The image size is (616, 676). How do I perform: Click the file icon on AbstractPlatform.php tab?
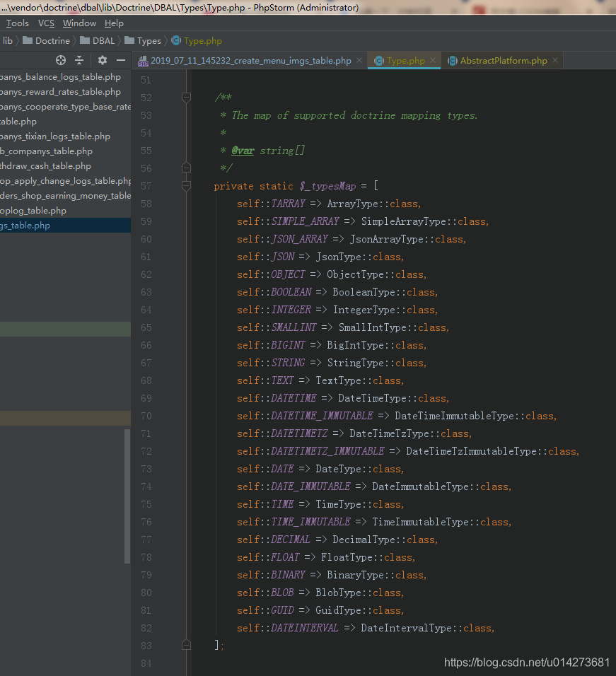tap(453, 61)
